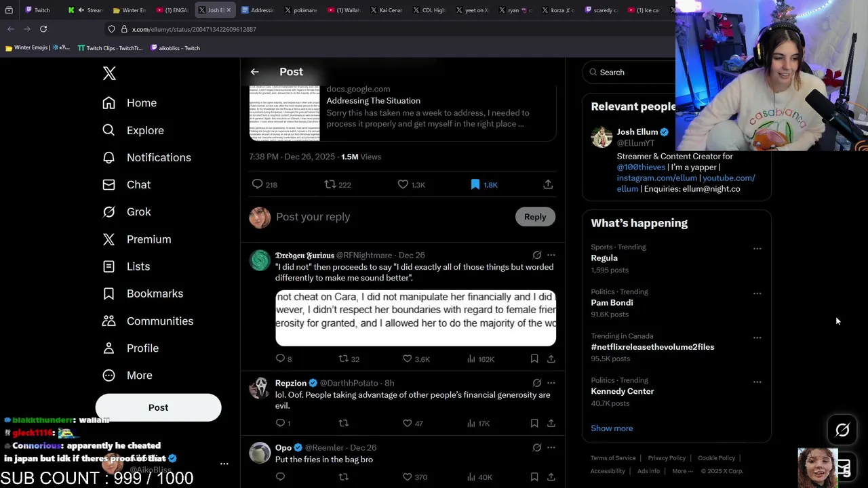Open more options for Regula trend
This screenshot has width=868, height=488.
pos(757,249)
